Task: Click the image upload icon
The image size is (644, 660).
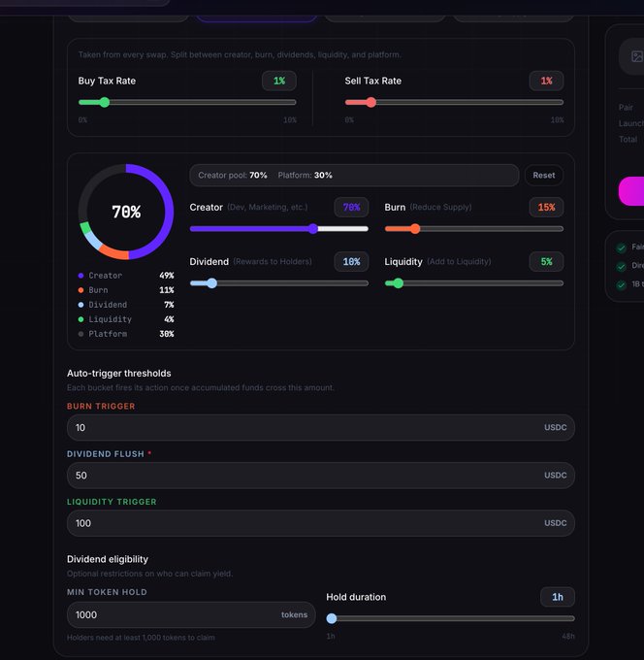Action: (x=637, y=56)
